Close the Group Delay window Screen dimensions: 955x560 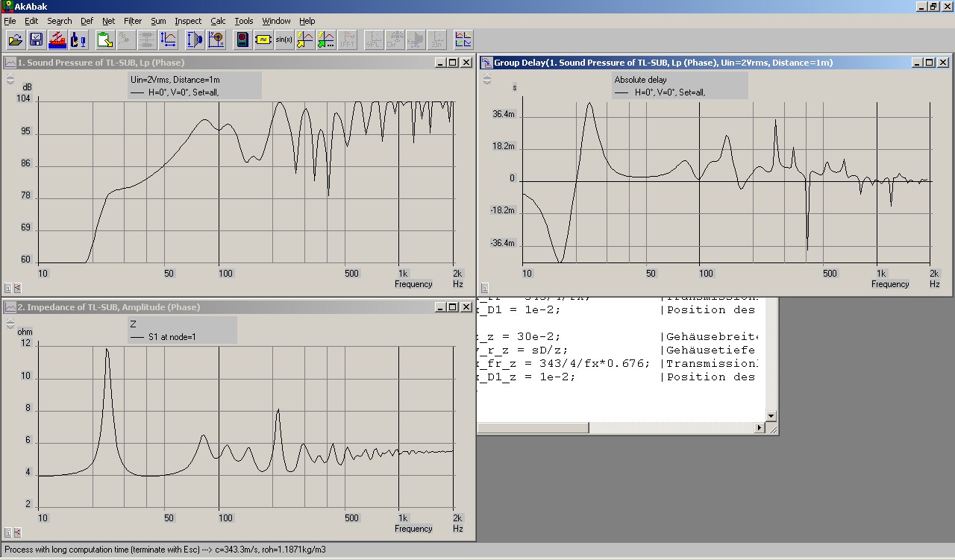click(x=942, y=63)
